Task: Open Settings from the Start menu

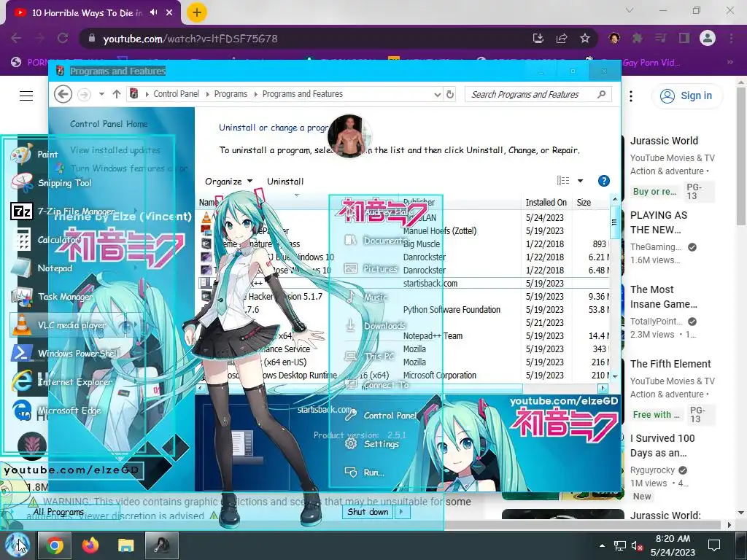Action: click(x=371, y=444)
